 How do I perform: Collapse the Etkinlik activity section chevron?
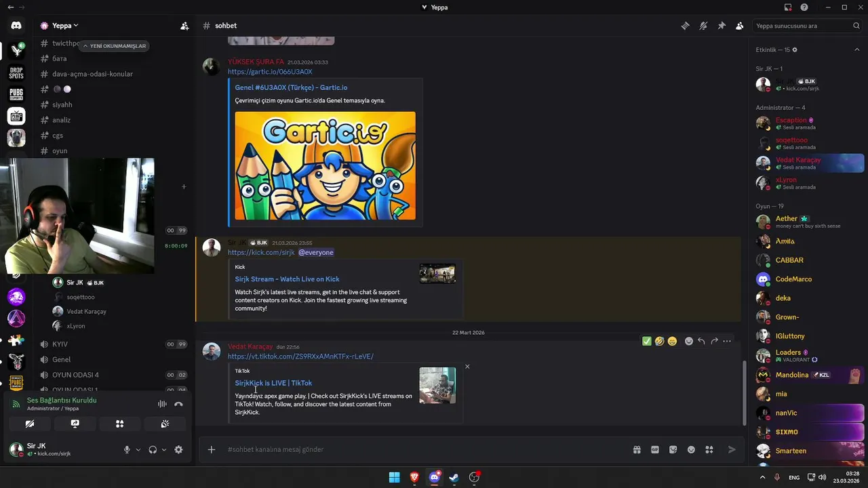[x=856, y=49]
